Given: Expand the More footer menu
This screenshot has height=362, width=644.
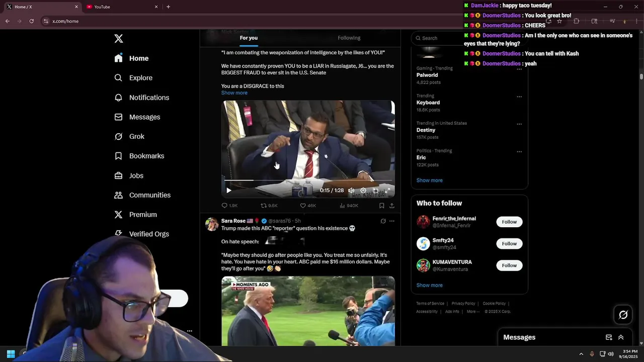Looking at the screenshot, I should coord(473,312).
